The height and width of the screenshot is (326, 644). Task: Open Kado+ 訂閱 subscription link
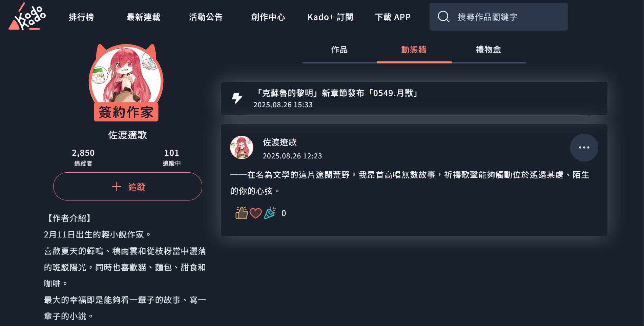[x=330, y=17]
